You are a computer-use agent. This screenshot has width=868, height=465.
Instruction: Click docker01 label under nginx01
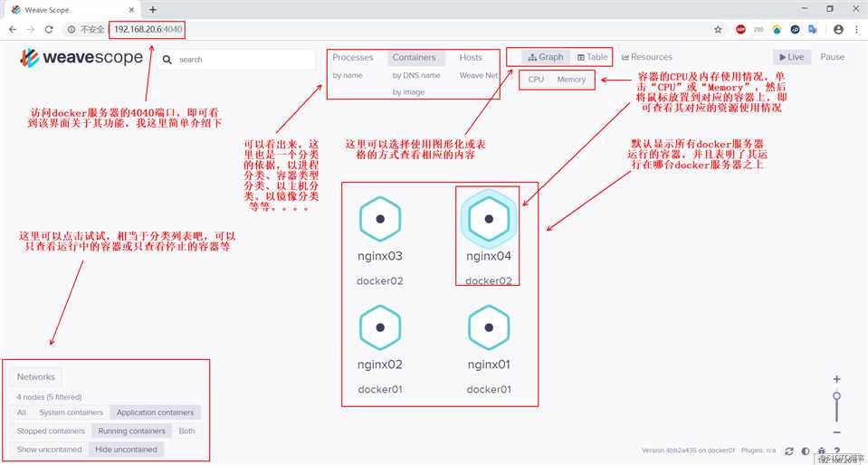(489, 390)
